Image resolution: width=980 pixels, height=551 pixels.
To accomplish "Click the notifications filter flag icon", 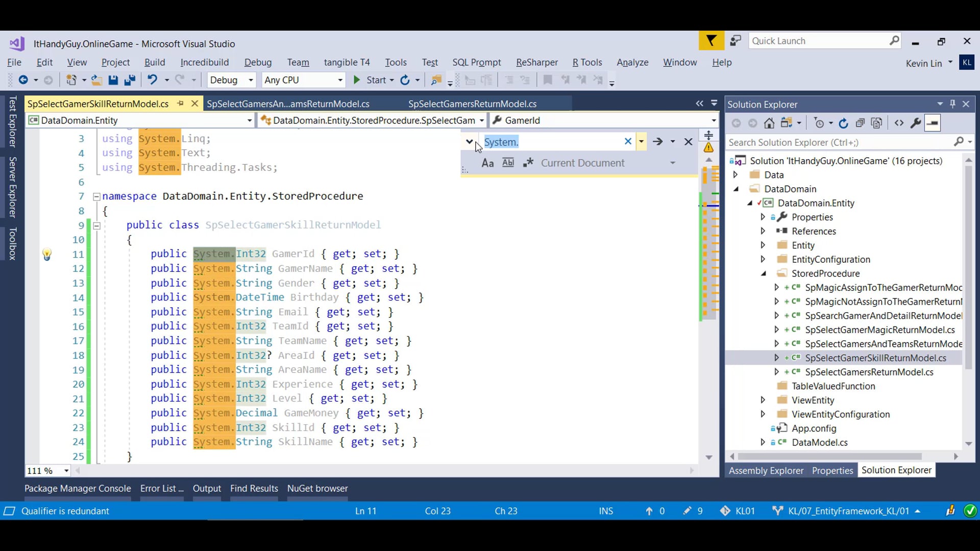I will click(711, 41).
